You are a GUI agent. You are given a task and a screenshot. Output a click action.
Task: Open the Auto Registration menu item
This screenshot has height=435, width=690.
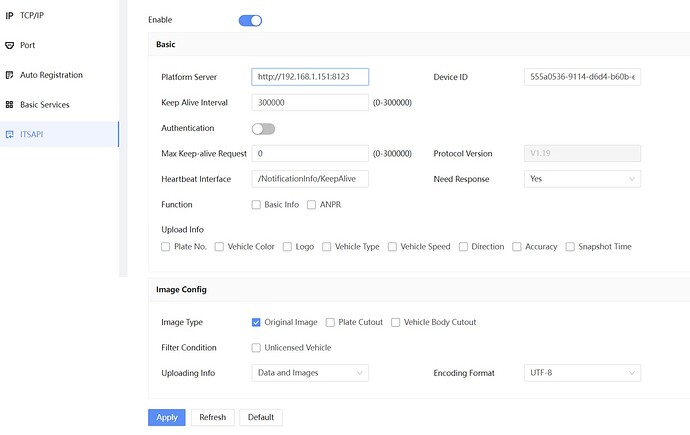pos(59,75)
